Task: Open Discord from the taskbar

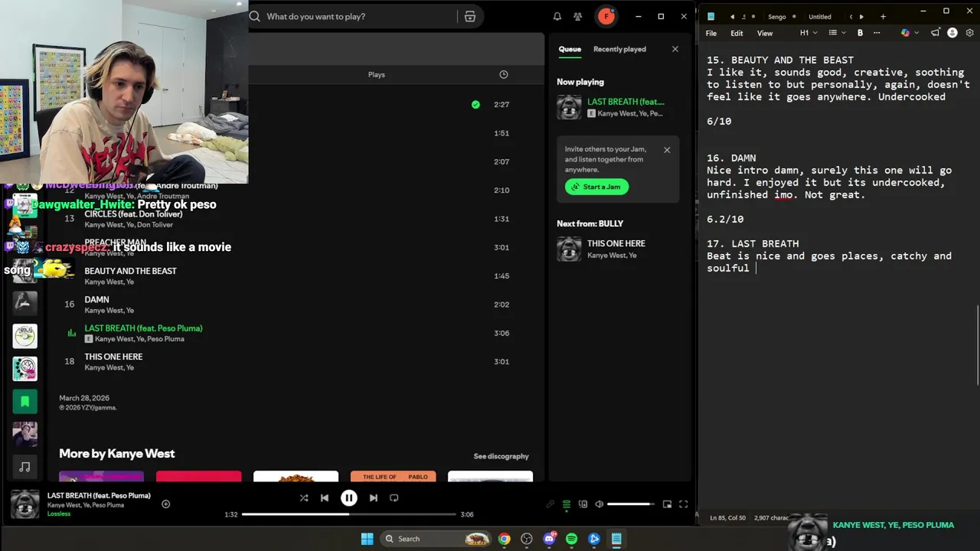Action: pos(549,539)
